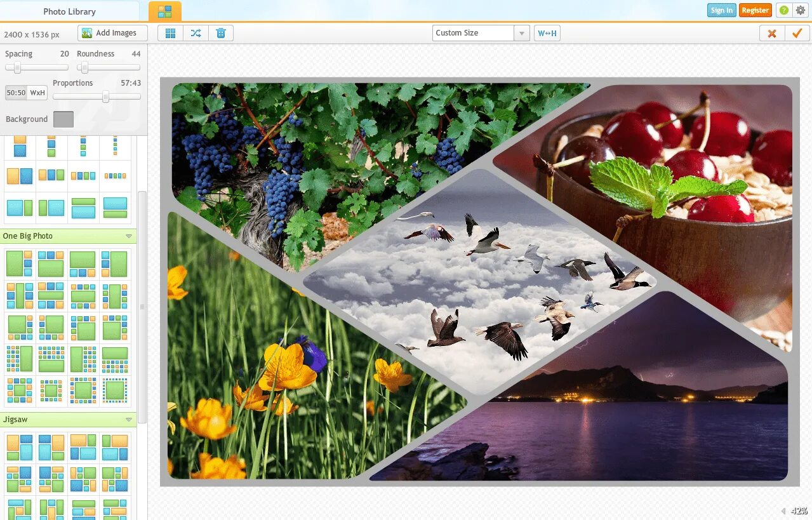This screenshot has height=520, width=812.
Task: Open the gray Background color swatch
Action: click(x=63, y=119)
